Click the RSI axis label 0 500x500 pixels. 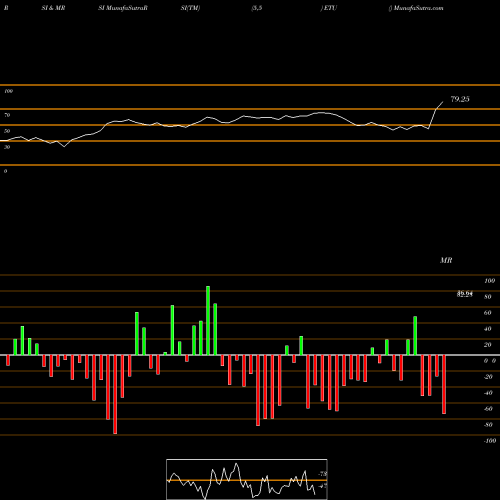5,171
